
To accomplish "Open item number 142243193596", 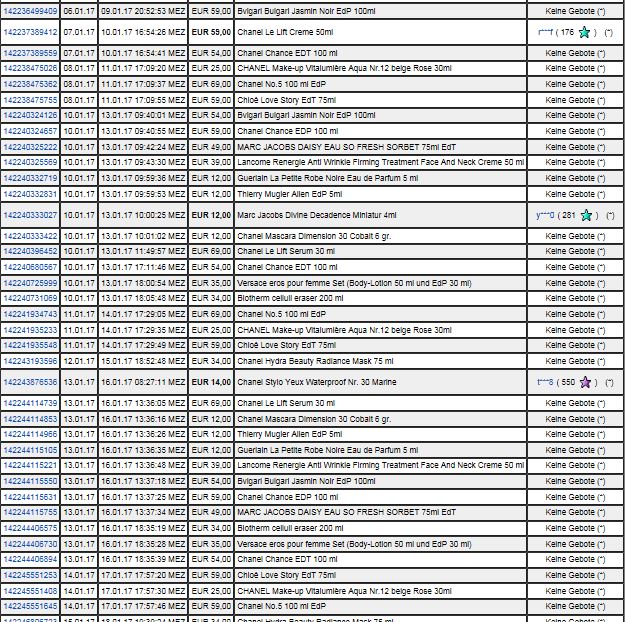I will [x=30, y=361].
